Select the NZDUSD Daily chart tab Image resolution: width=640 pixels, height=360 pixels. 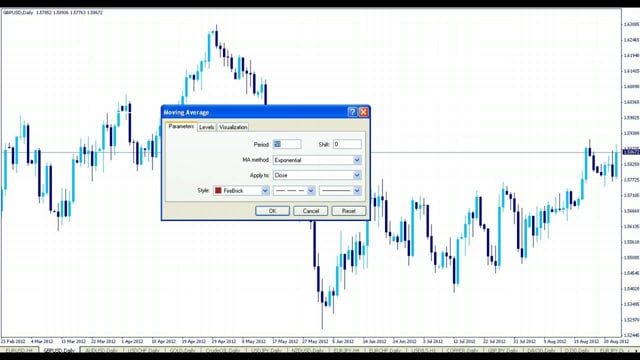307,351
